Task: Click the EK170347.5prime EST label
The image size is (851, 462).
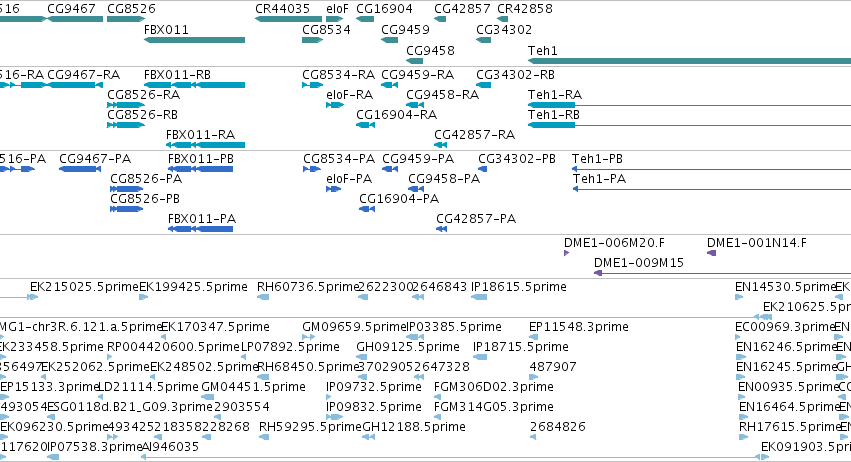Action: pyautogui.click(x=215, y=327)
